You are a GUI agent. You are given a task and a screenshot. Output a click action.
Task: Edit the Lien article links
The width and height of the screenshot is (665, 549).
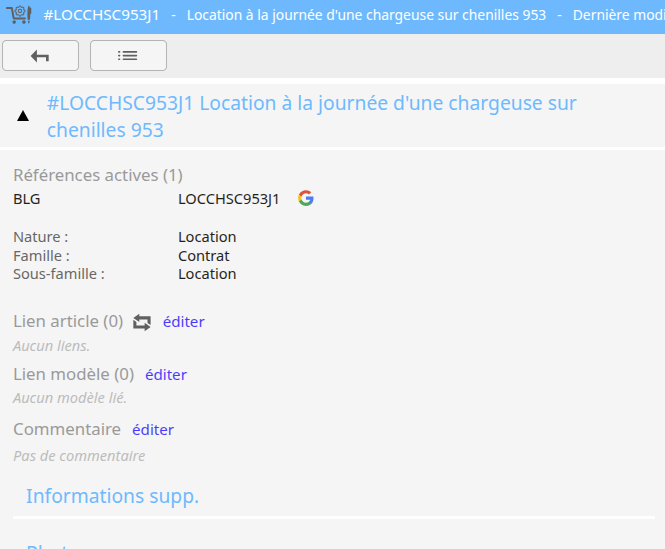click(184, 322)
